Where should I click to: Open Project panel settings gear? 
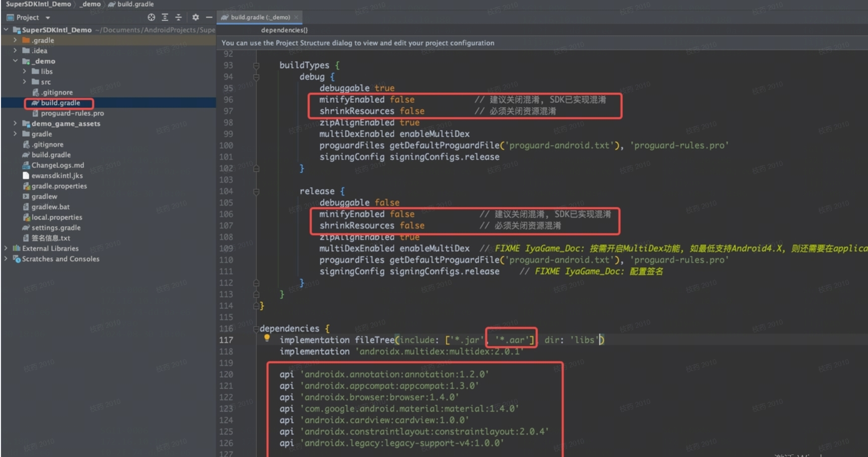[x=195, y=17]
